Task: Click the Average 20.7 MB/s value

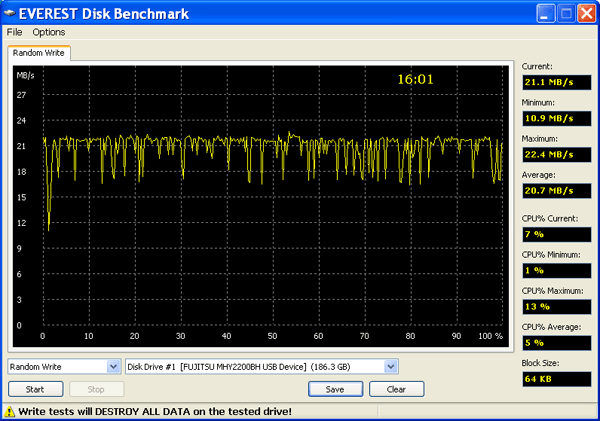Action: point(557,191)
